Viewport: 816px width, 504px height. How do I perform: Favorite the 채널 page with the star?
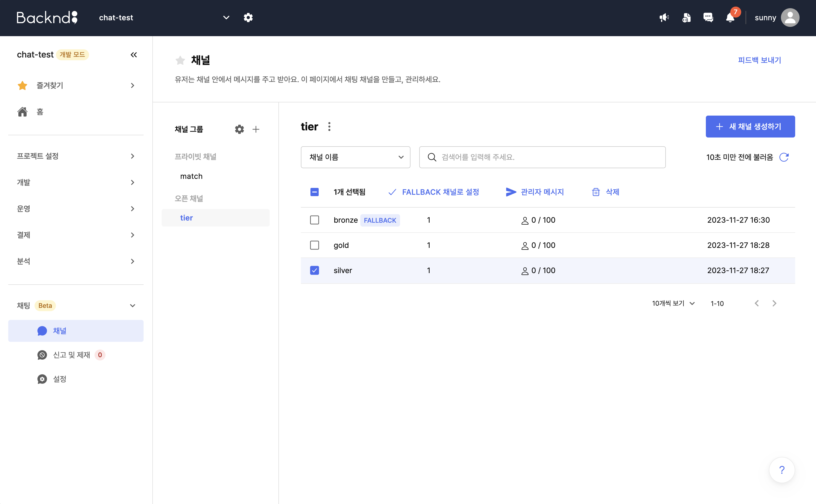click(x=180, y=60)
